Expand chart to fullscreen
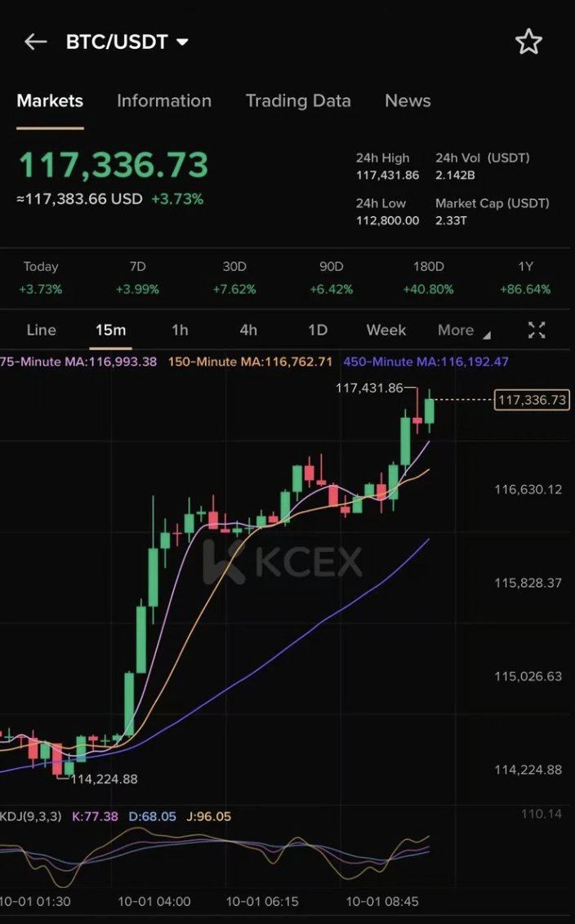This screenshot has width=575, height=924. pyautogui.click(x=536, y=330)
